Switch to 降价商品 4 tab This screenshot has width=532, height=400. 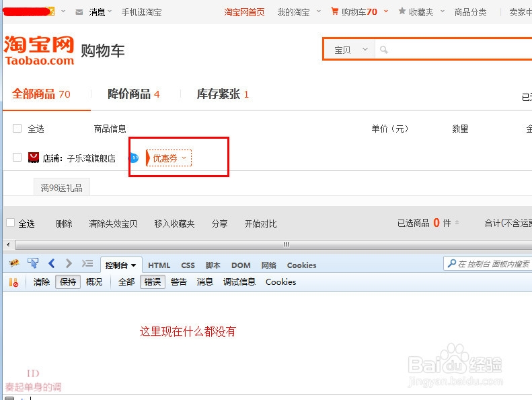pyautogui.click(x=134, y=94)
